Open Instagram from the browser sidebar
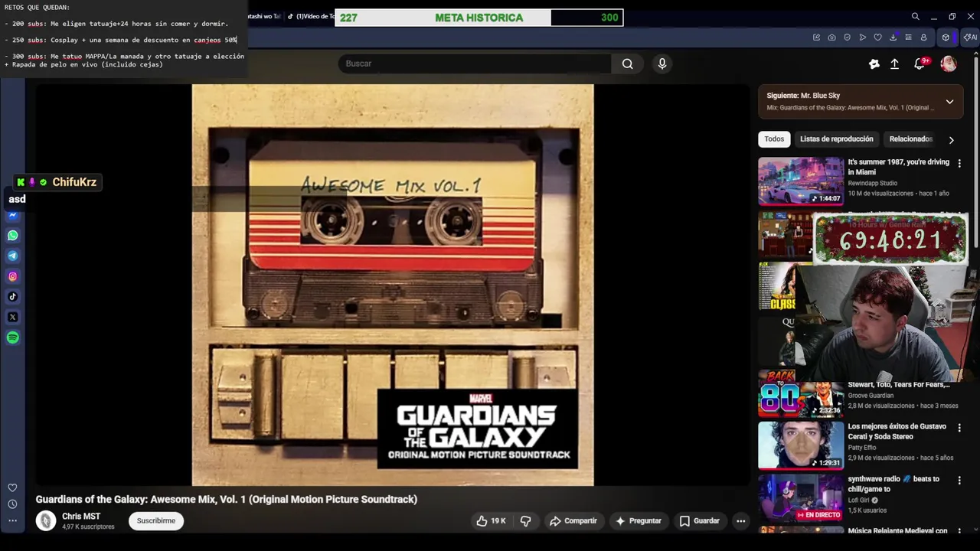This screenshot has height=551, width=980. pyautogui.click(x=13, y=276)
